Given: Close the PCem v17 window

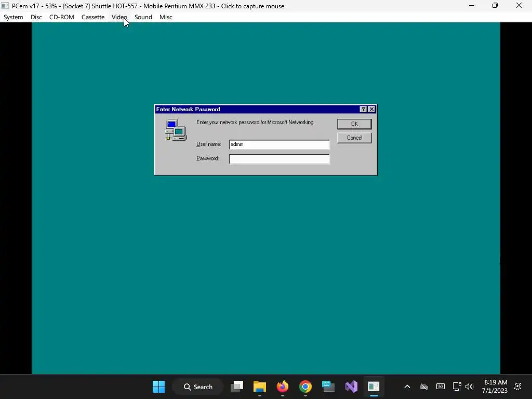Looking at the screenshot, I should point(519,5).
